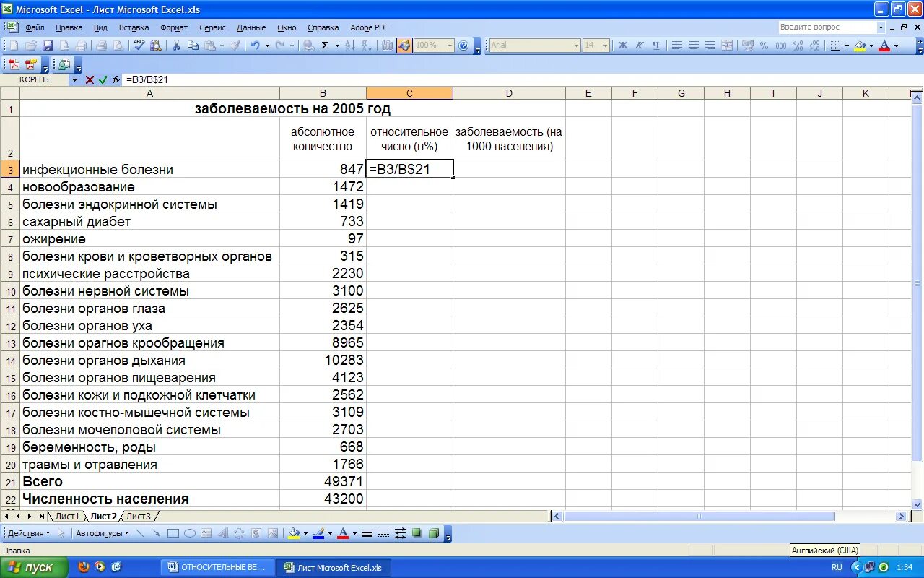924x578 pixels.
Task: Open the 100% zoom dropdown
Action: click(450, 46)
